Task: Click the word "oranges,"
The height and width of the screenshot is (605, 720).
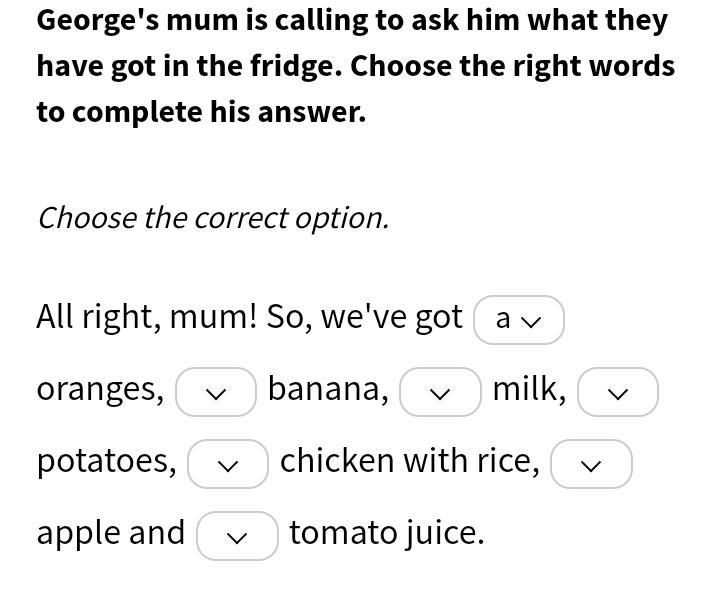Action: [100, 390]
